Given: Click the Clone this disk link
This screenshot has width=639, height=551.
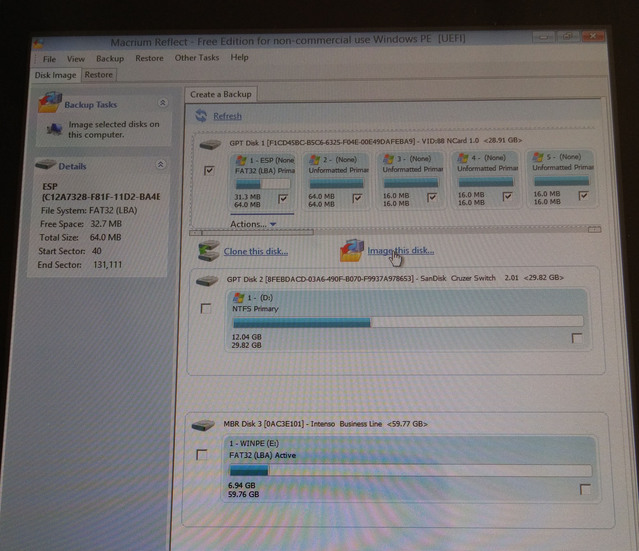Looking at the screenshot, I should coord(256,251).
